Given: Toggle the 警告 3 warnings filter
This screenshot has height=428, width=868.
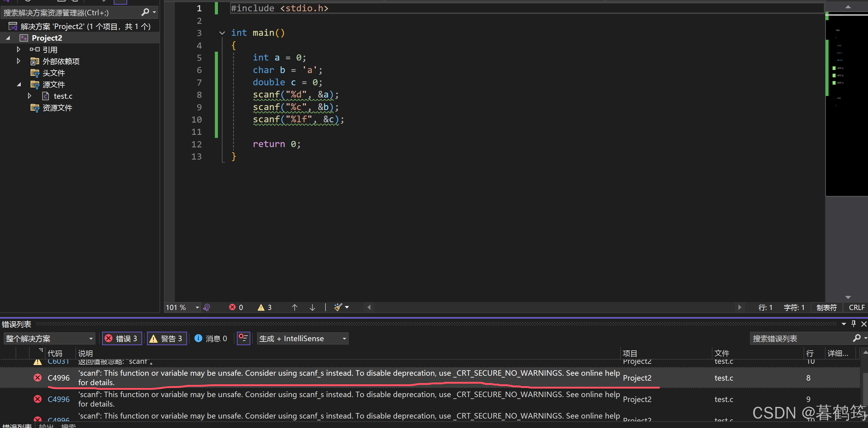Looking at the screenshot, I should click(x=167, y=338).
